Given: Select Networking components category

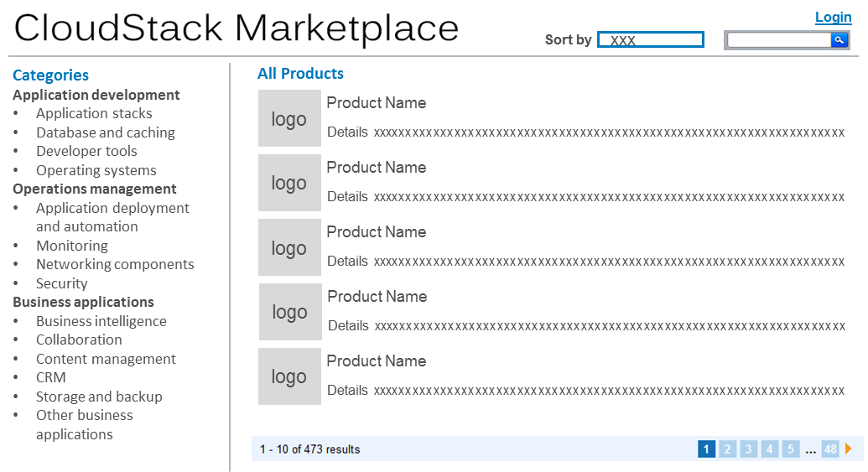Looking at the screenshot, I should point(115,264).
